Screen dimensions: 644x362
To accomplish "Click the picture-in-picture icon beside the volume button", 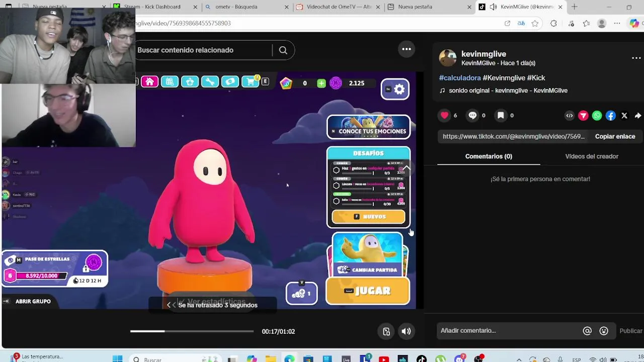I will (x=386, y=331).
